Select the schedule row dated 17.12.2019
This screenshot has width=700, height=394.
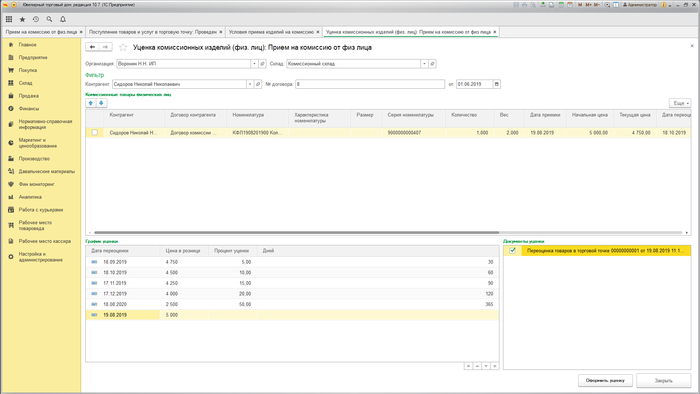click(292, 294)
